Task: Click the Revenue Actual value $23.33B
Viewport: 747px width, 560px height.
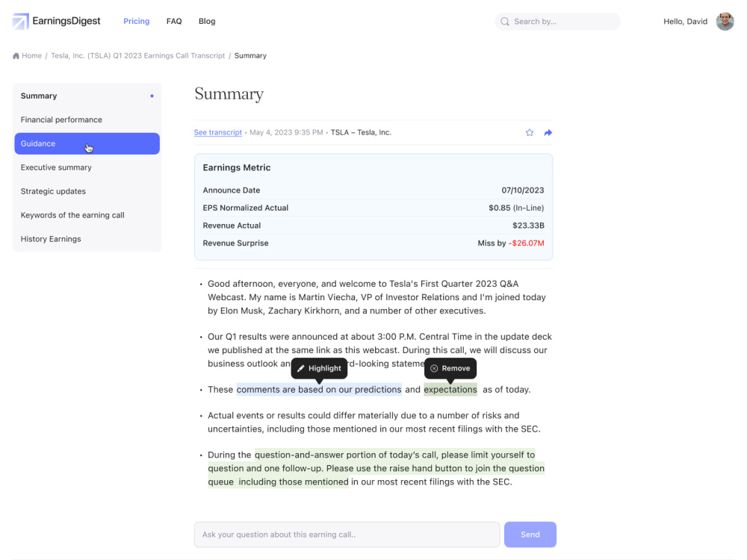Action: 528,225
